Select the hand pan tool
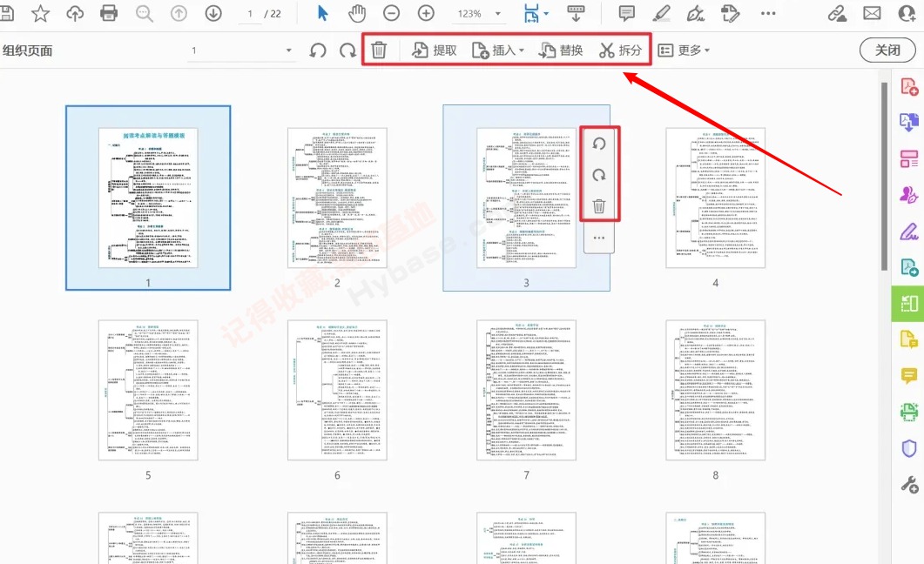The height and width of the screenshot is (564, 924). pos(356,13)
